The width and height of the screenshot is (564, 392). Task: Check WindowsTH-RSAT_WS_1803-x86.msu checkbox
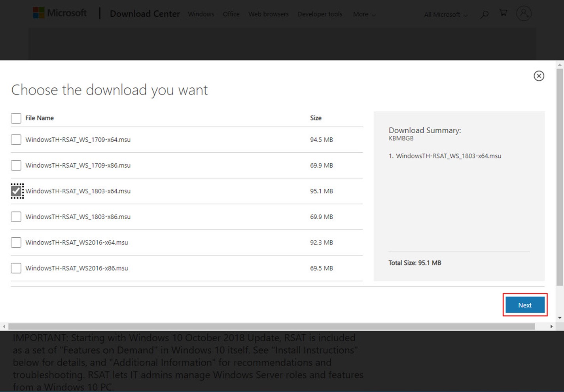coord(16,217)
